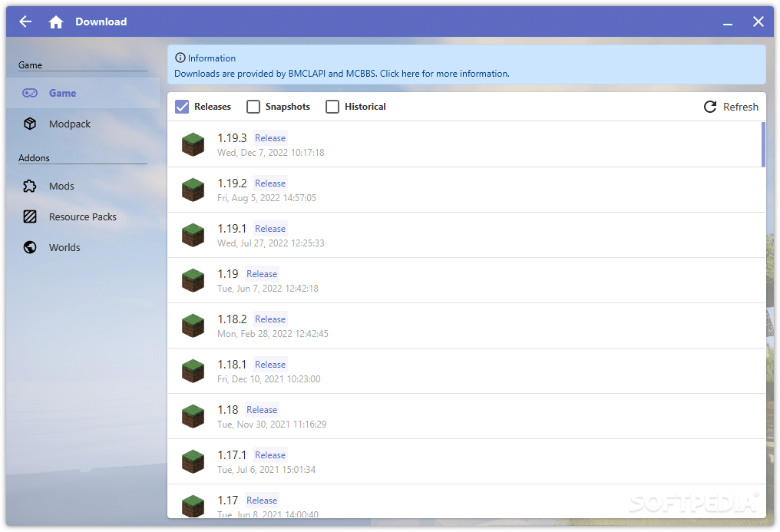Image resolution: width=780 pixels, height=532 pixels.
Task: Click date Tue, Jun 7, 2022 12:42:18
Action: 268,289
